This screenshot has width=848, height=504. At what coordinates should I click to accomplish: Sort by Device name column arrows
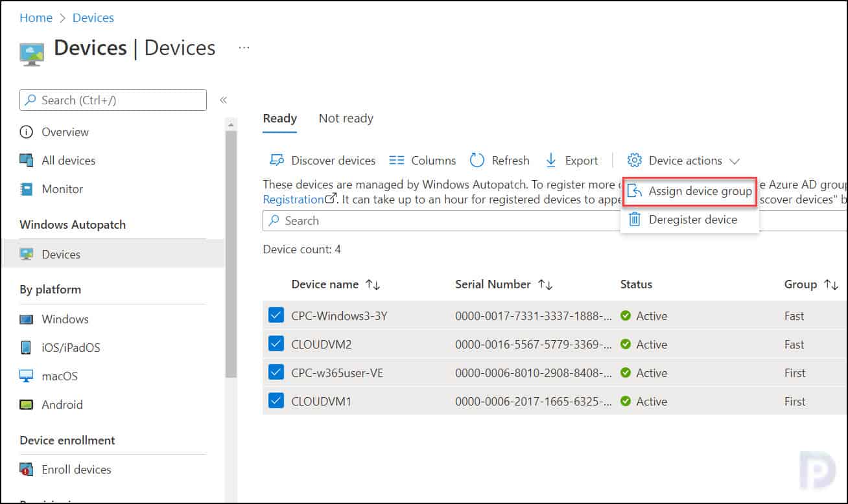tap(373, 284)
